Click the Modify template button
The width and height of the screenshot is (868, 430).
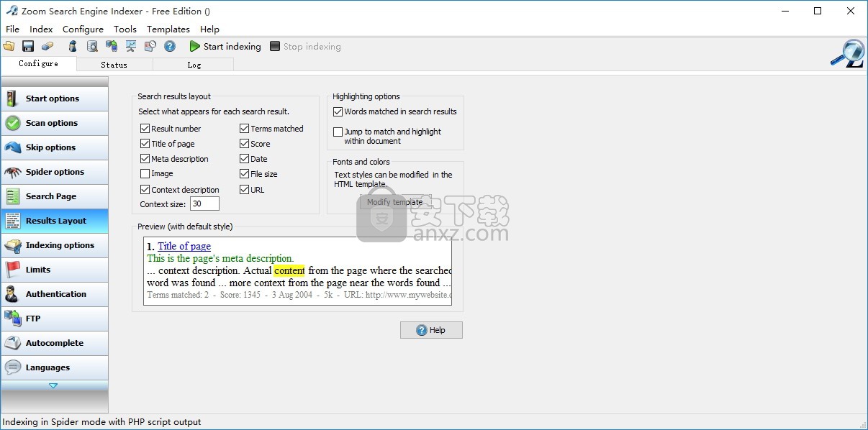coord(395,202)
